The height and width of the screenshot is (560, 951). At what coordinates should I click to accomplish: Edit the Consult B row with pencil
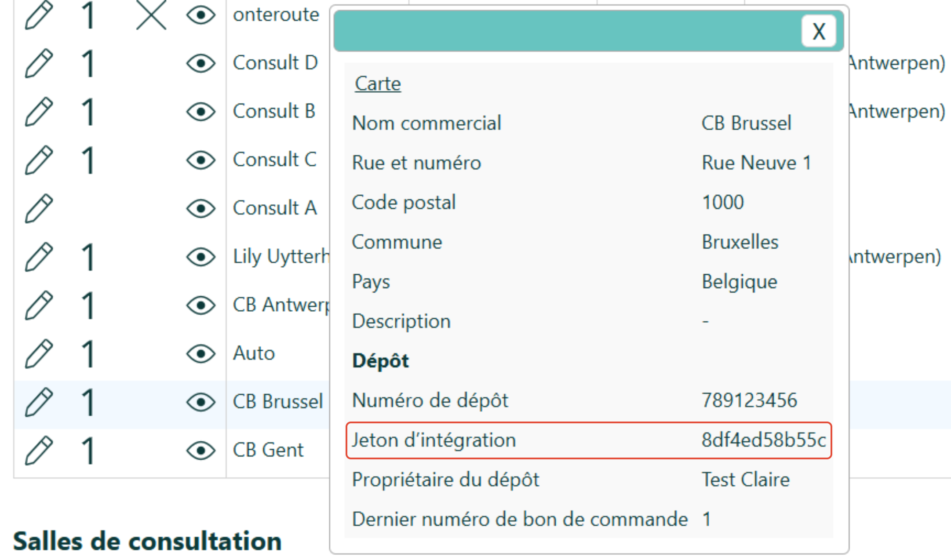39,112
